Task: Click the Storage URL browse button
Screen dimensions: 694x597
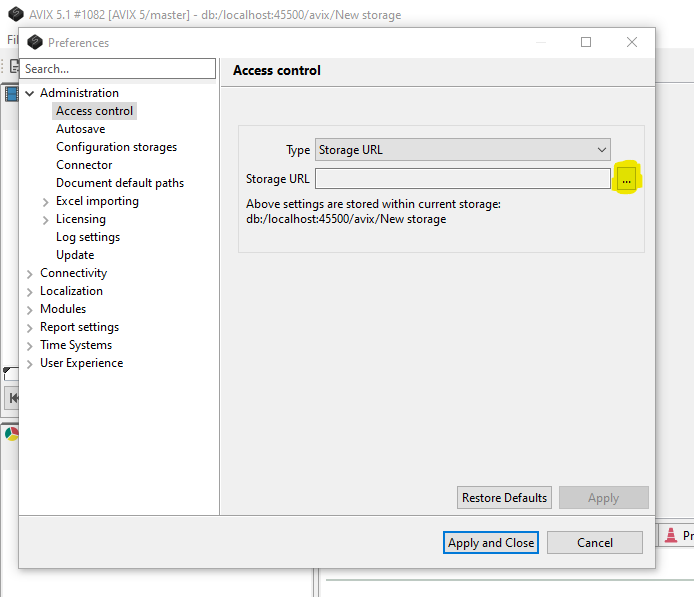Action: tap(626, 179)
